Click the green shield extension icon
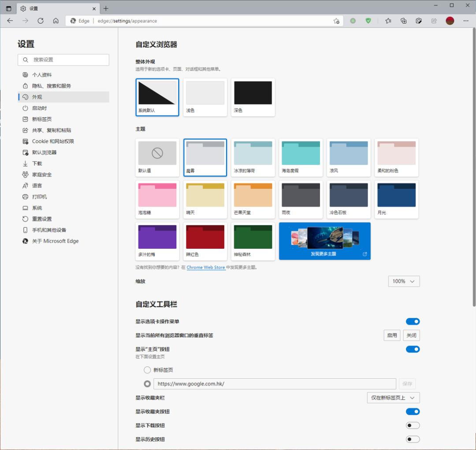This screenshot has height=450, width=476. coord(368,21)
